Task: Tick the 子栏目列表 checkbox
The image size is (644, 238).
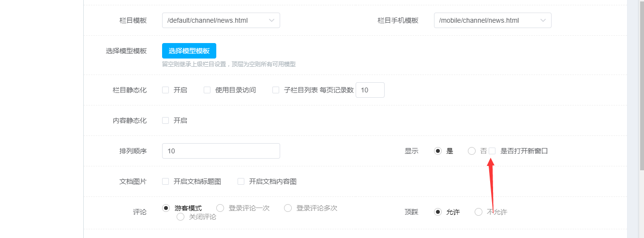Action: [276, 90]
